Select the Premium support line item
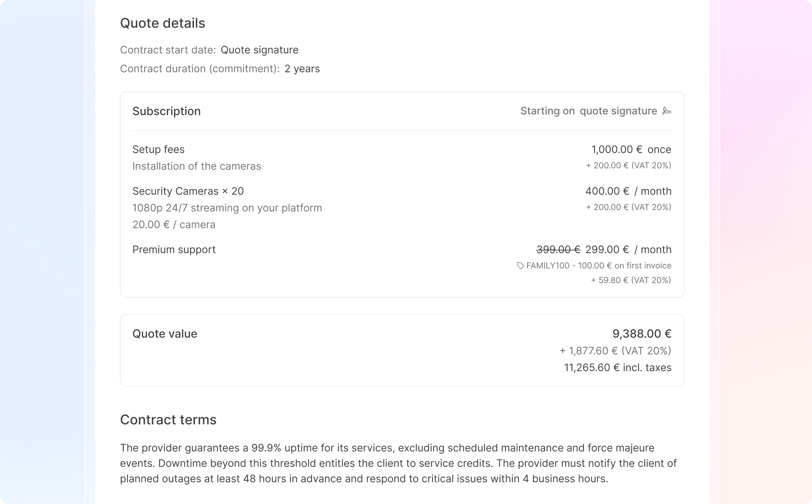The image size is (812, 504). (x=174, y=250)
